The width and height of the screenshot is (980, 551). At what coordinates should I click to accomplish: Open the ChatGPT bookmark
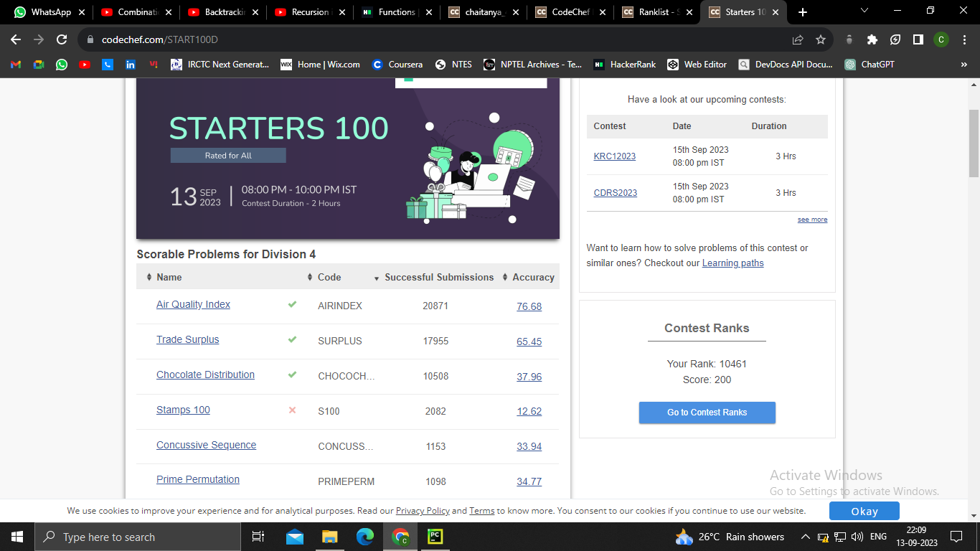(x=870, y=64)
